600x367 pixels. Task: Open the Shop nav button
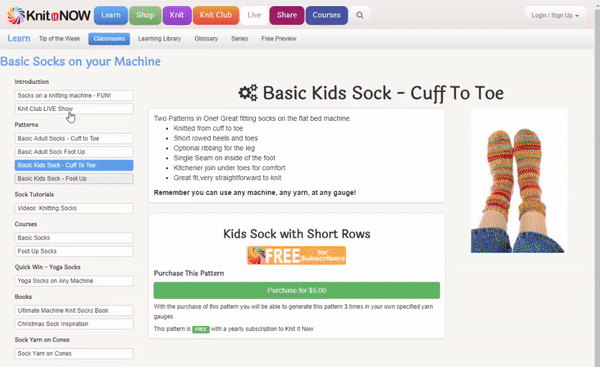(x=145, y=15)
